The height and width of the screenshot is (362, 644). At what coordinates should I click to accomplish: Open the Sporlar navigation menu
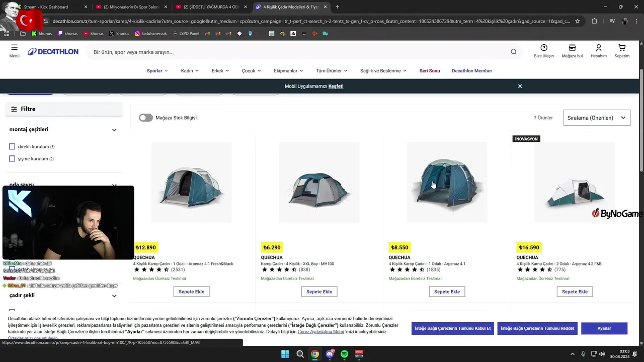tap(157, 71)
